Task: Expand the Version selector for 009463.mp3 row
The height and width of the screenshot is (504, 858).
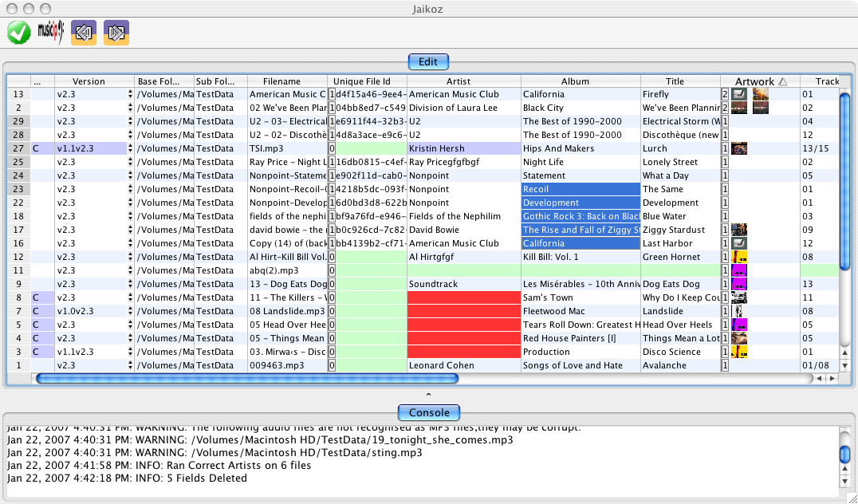Action: pos(130,365)
